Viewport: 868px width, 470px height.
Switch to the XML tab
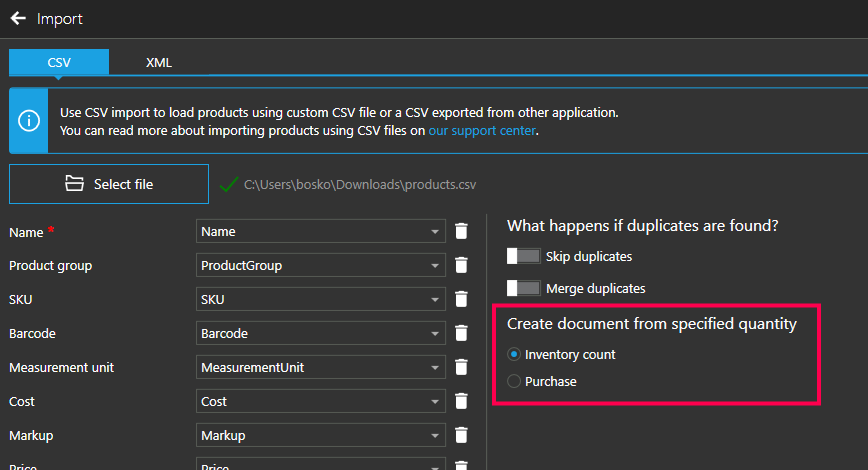point(159,62)
